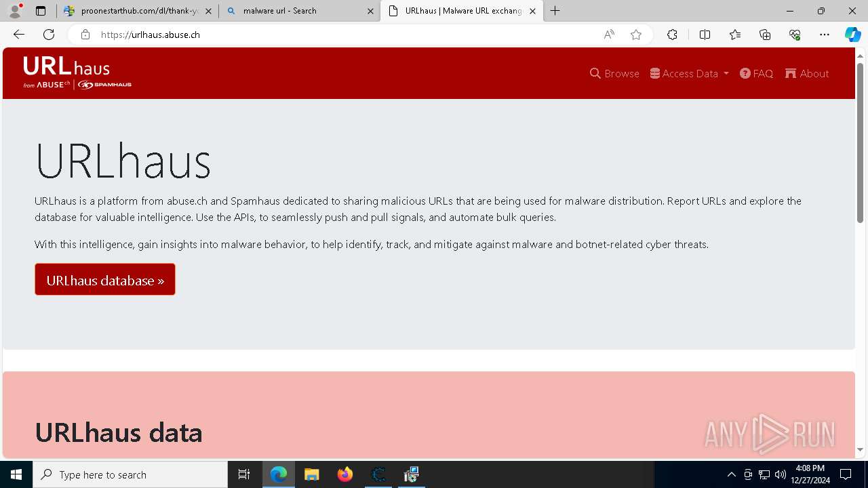Open the Settings and more menu
This screenshot has height=488, width=868.
coord(825,35)
